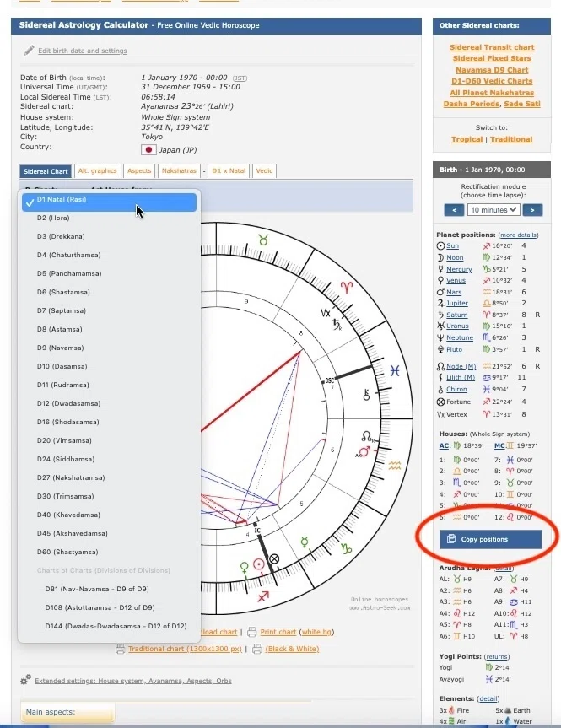Image resolution: width=561 pixels, height=728 pixels.
Task: Pick D24 (Siddhamsa) option
Action: pyautogui.click(x=109, y=459)
